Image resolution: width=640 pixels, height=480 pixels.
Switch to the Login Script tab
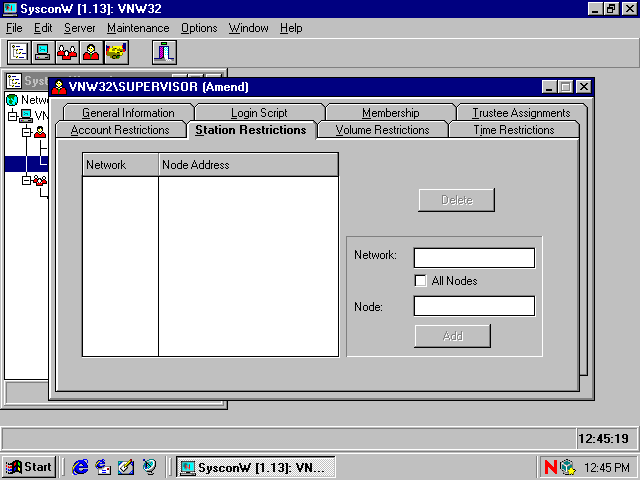point(259,113)
